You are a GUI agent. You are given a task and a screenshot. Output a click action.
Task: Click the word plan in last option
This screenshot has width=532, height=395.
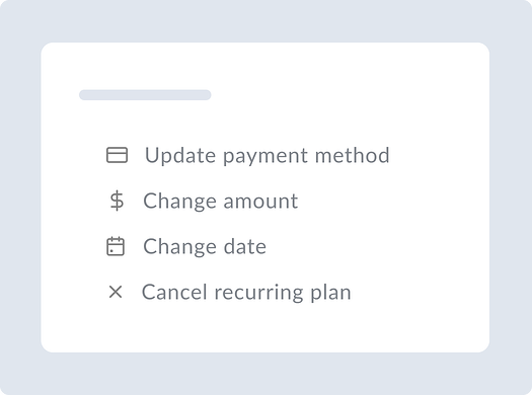click(x=330, y=292)
